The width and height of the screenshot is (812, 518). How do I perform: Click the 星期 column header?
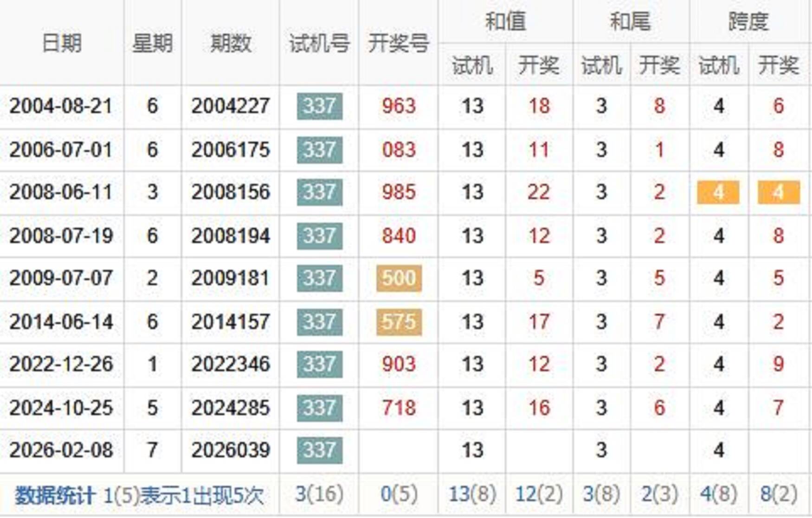pyautogui.click(x=152, y=43)
